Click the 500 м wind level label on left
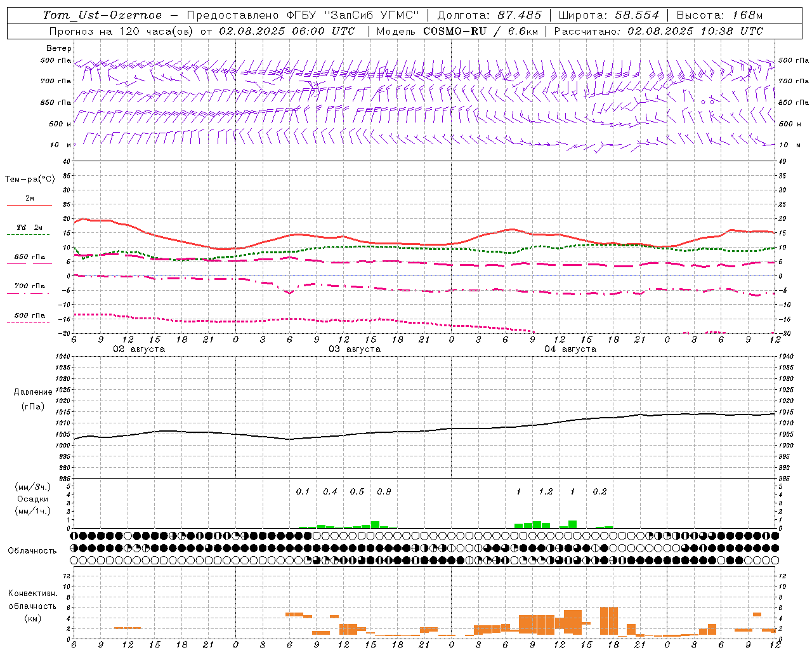This screenshot has height=650, width=812. pyautogui.click(x=60, y=124)
